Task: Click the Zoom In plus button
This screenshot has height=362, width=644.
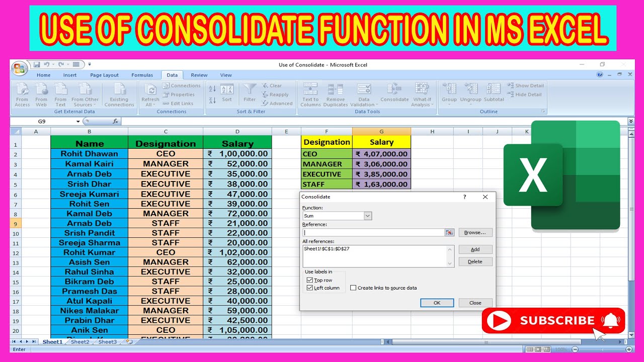Action: 629,349
